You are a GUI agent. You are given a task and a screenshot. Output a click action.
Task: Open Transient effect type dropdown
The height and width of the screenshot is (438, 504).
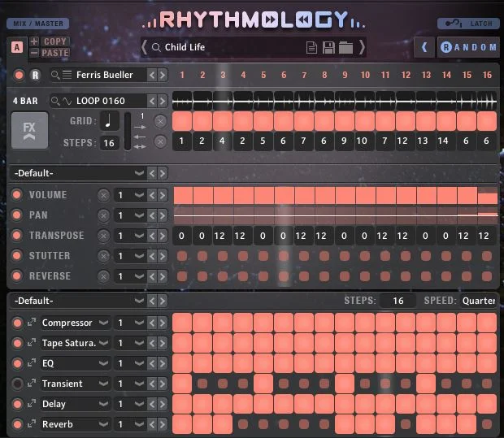coord(76,384)
